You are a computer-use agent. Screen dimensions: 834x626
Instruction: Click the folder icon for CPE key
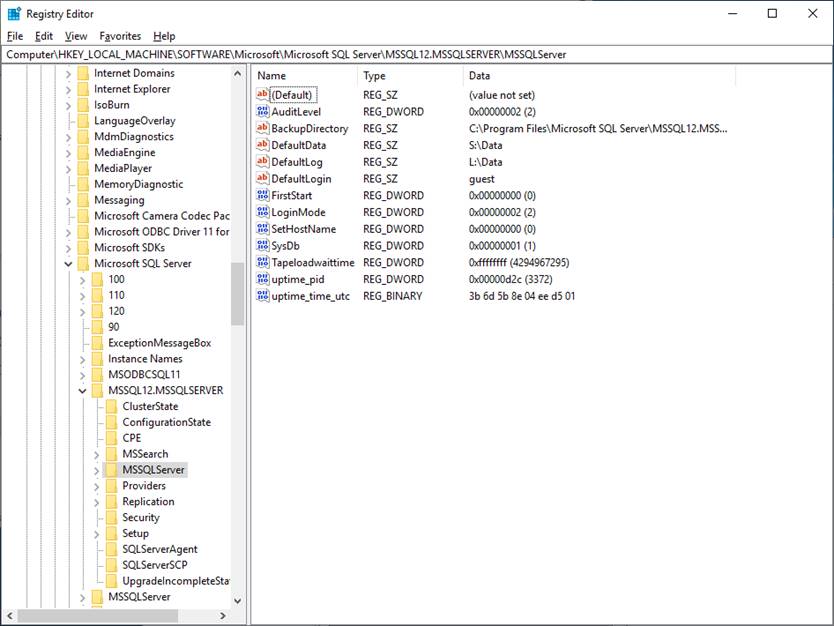(x=111, y=438)
